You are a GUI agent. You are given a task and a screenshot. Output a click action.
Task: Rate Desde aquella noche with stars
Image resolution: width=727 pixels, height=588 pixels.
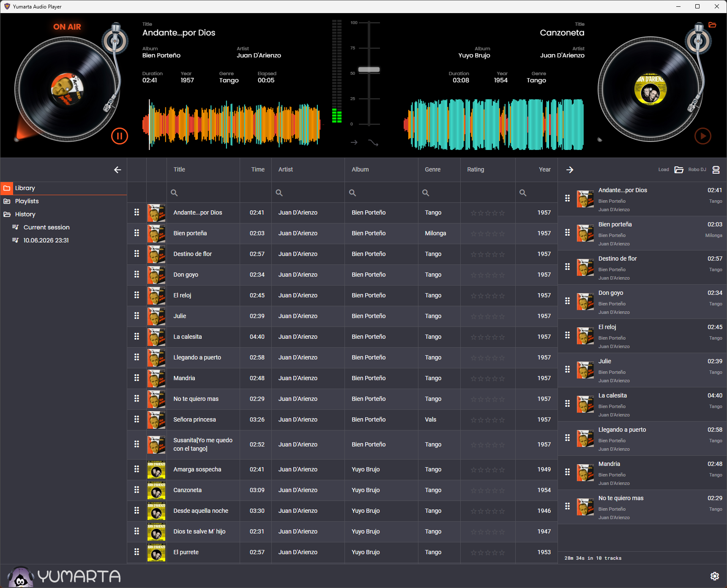click(488, 511)
